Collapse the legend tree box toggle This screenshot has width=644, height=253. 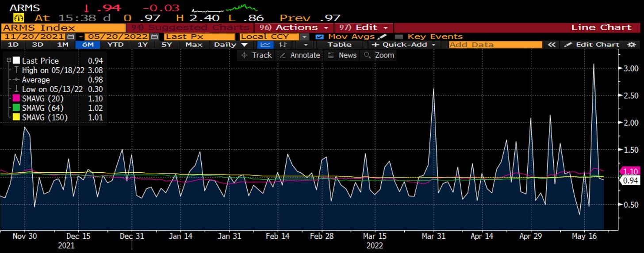click(8, 61)
